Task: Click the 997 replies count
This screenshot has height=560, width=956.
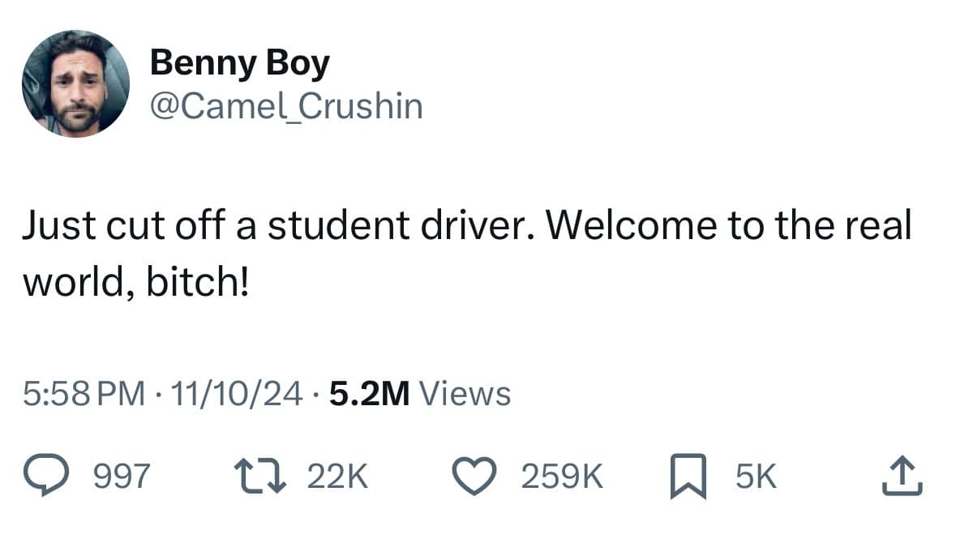Action: click(x=122, y=474)
